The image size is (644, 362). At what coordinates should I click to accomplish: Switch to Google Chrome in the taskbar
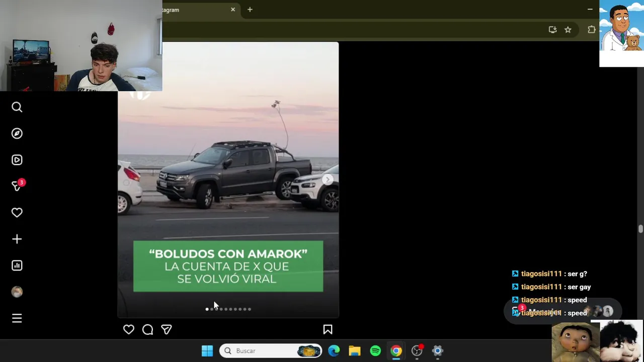[x=396, y=351]
